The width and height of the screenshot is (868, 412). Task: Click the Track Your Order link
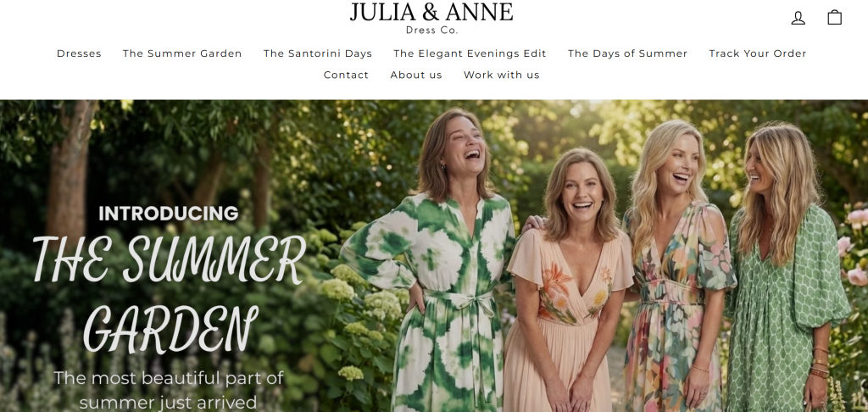click(x=758, y=53)
